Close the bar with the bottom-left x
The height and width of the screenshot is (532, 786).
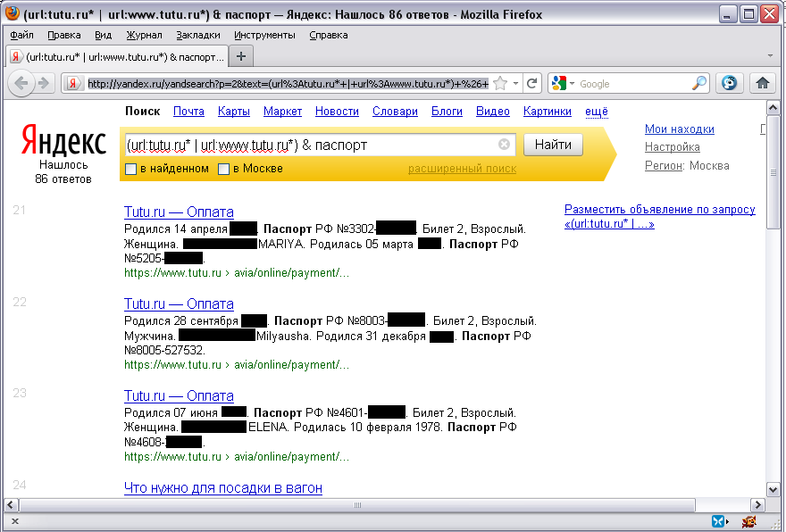click(x=14, y=521)
